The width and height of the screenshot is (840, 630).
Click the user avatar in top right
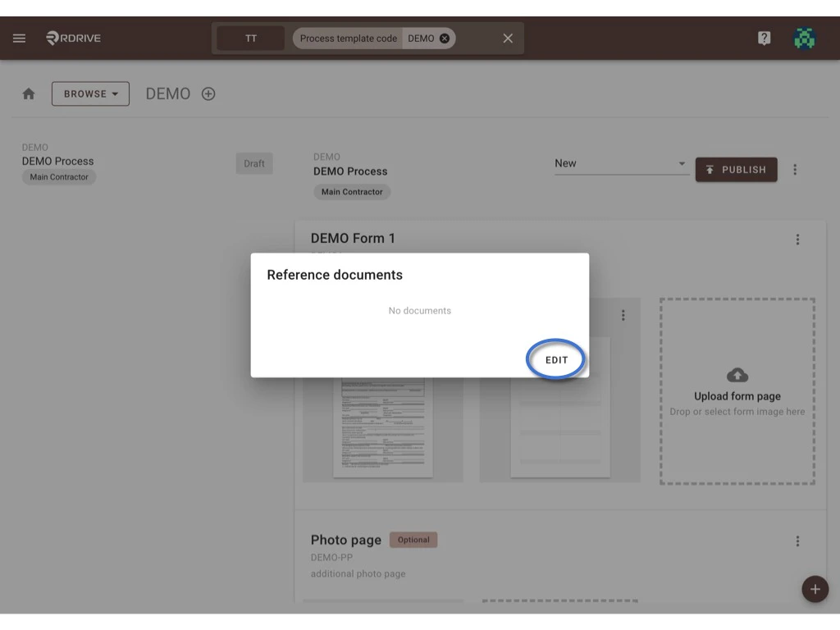click(x=805, y=37)
